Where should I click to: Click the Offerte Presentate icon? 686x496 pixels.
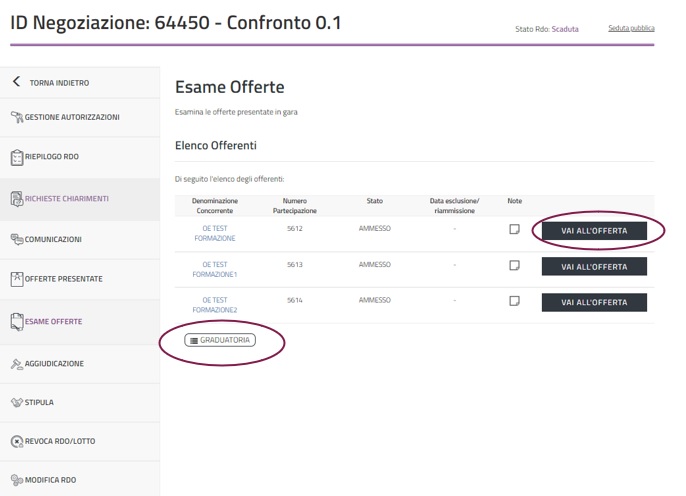click(x=16, y=279)
